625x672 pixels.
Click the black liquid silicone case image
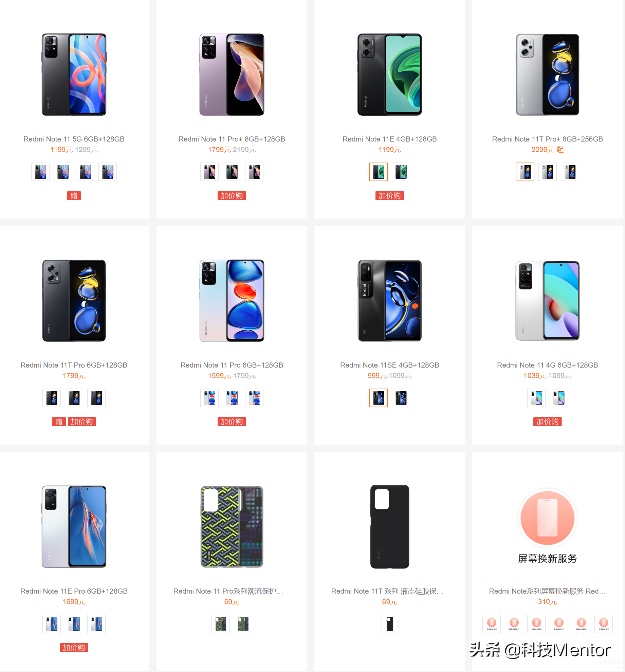point(390,526)
